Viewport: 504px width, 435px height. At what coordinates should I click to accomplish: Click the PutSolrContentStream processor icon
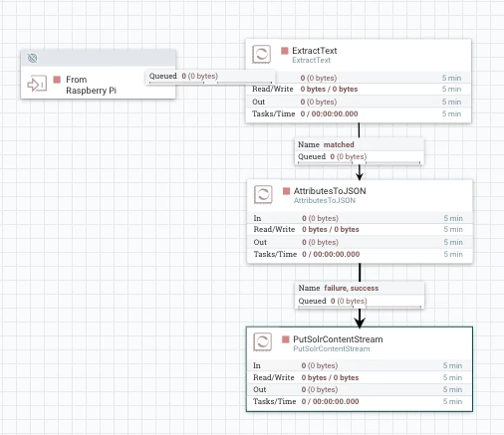pos(263,341)
